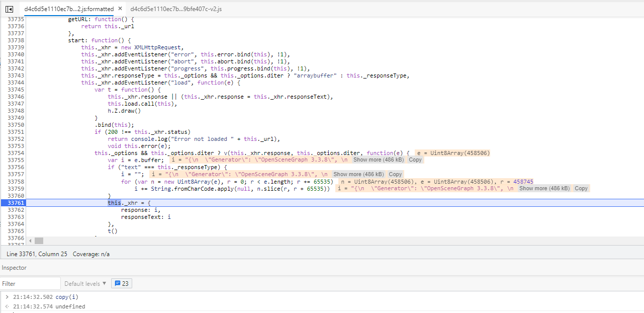The height and width of the screenshot is (313, 644).
Task: Click highlighted line number 33761
Action: 16,203
